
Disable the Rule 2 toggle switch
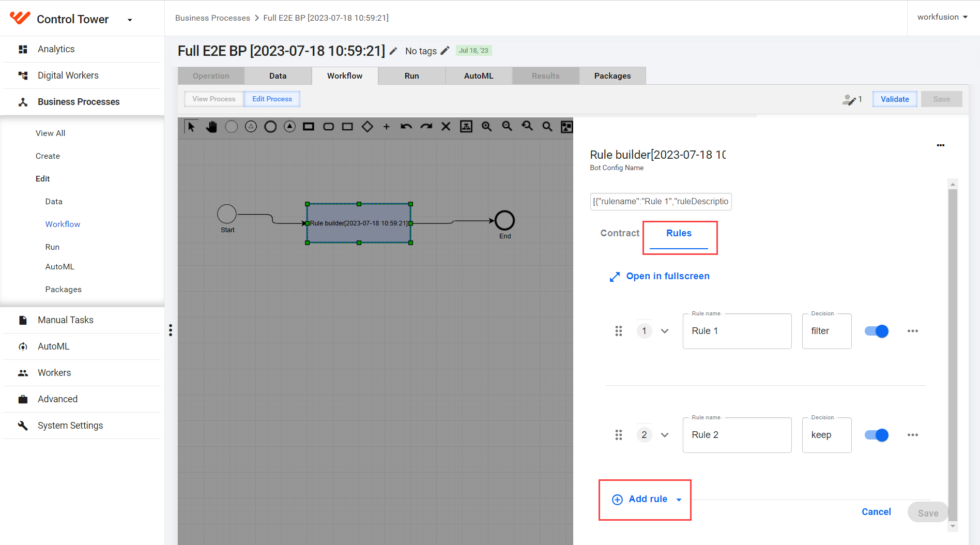(877, 435)
